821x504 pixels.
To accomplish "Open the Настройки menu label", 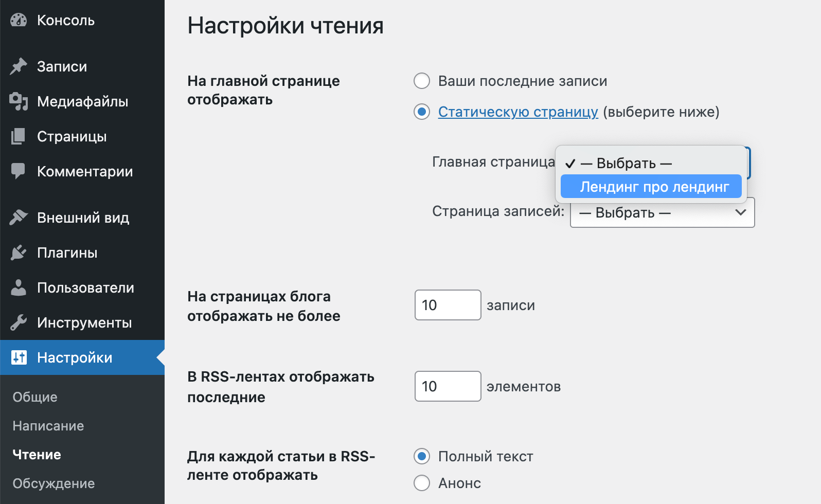I will pos(75,357).
